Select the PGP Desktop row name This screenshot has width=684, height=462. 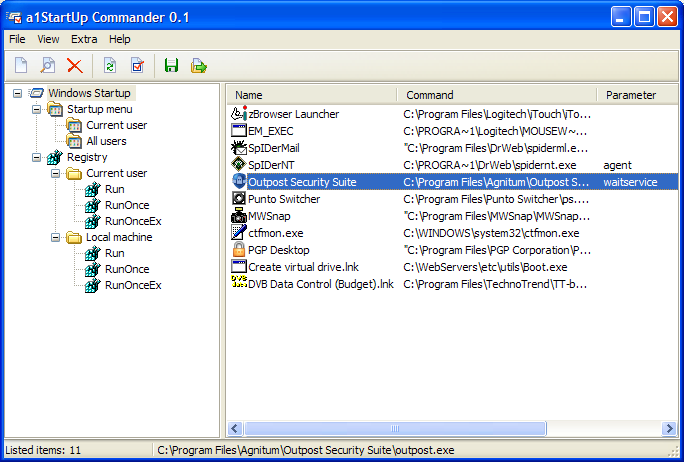278,250
